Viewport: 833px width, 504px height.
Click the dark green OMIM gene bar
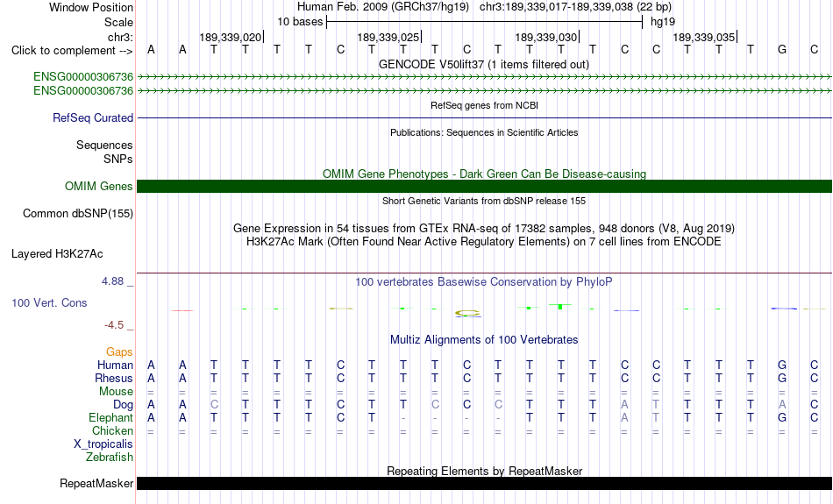click(x=484, y=187)
